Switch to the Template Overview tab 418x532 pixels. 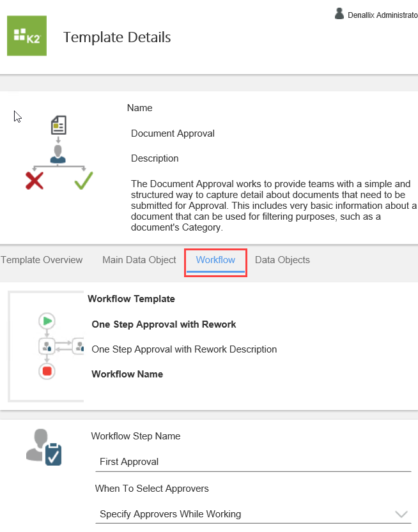[x=42, y=260]
